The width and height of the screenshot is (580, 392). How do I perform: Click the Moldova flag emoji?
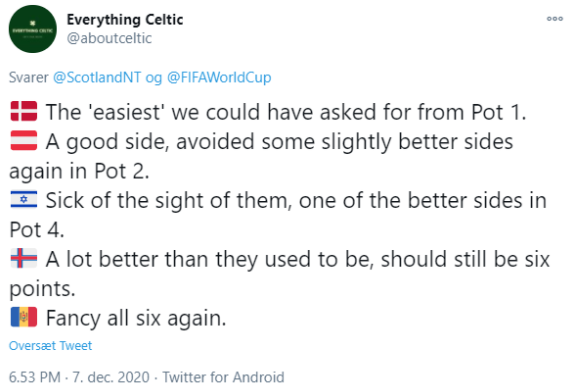point(24,317)
